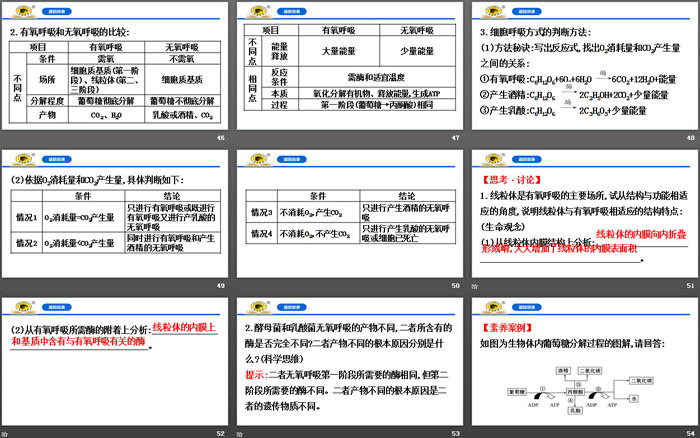Click the animation star icon under slide 53
The image size is (700, 438).
pyautogui.click(x=240, y=434)
